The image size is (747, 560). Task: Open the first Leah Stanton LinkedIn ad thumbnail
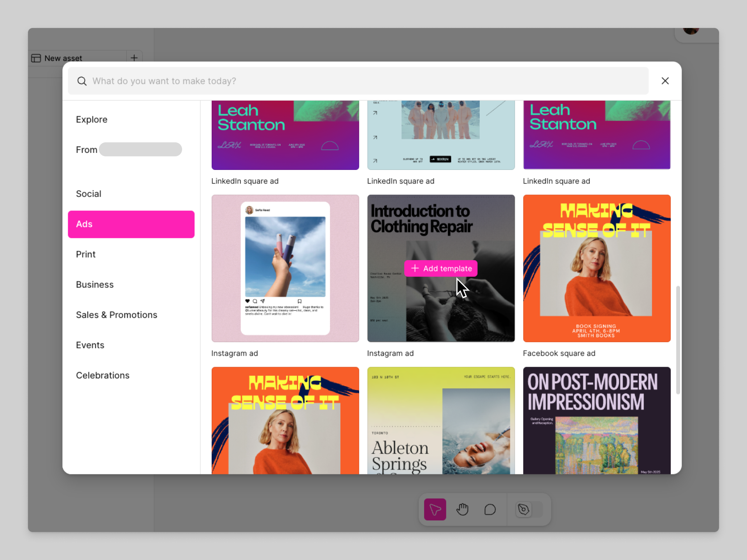click(285, 135)
